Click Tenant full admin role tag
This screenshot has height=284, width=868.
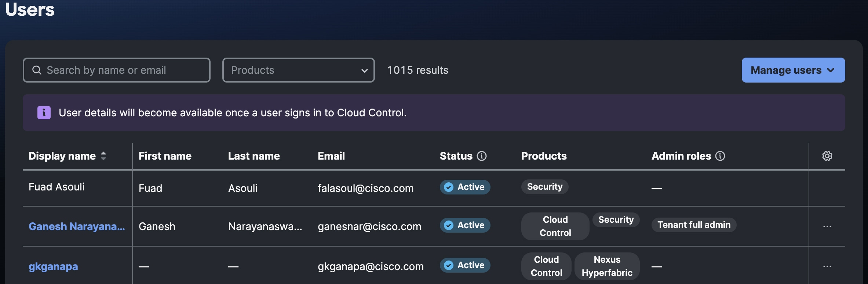[x=694, y=225]
